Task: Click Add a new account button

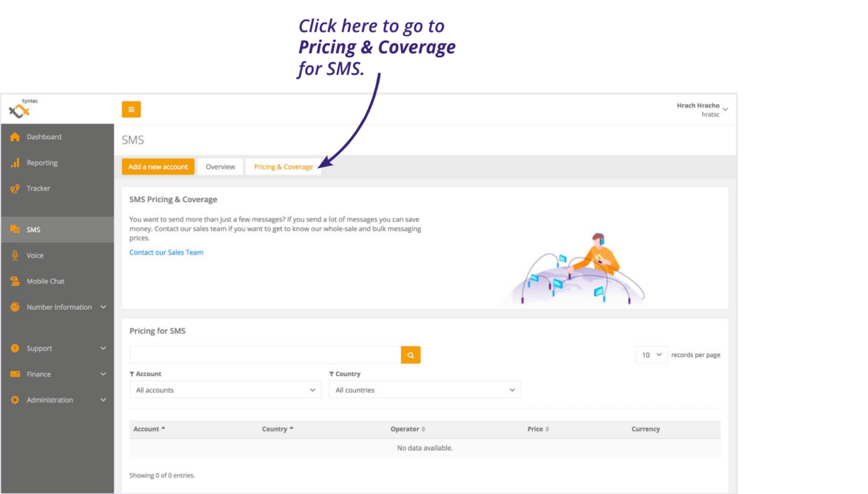Action: pos(158,167)
